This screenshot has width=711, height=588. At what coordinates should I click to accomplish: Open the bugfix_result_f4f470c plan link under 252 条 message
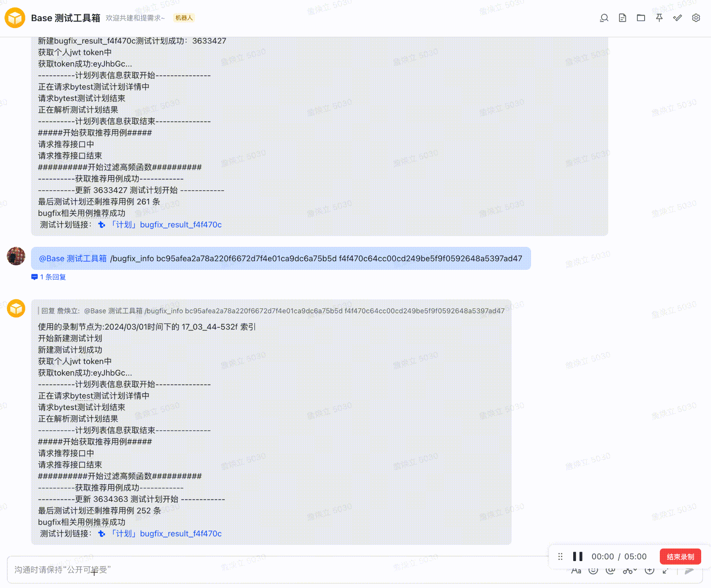coord(166,533)
